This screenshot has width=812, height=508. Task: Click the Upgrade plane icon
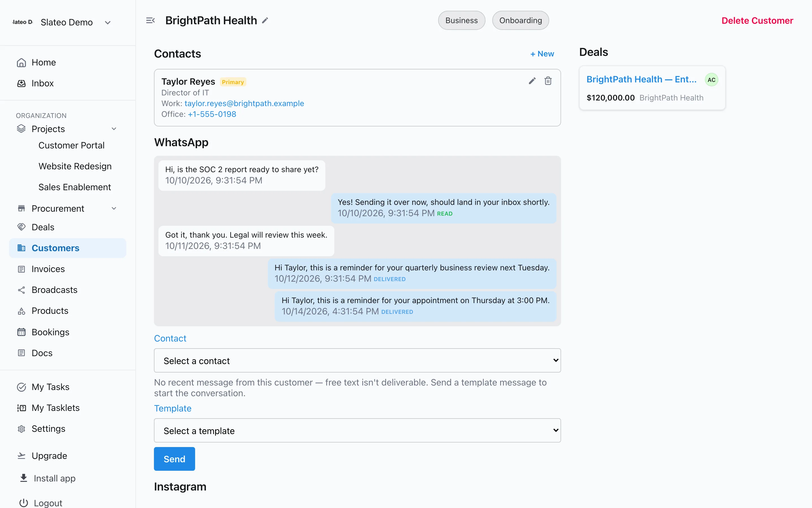click(21, 456)
